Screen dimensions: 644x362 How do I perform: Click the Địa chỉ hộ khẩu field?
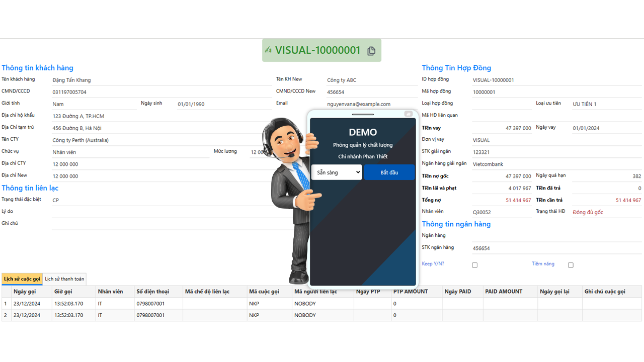162,116
